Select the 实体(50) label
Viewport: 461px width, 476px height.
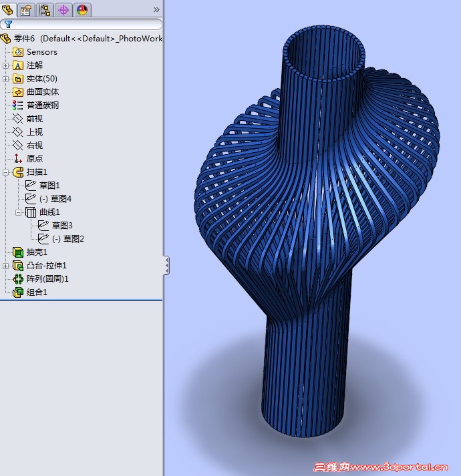tap(42, 79)
